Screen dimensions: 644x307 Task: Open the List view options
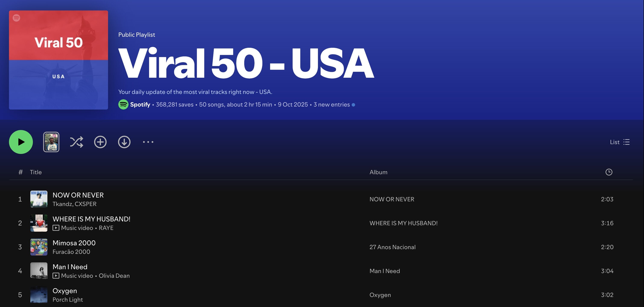click(x=619, y=142)
